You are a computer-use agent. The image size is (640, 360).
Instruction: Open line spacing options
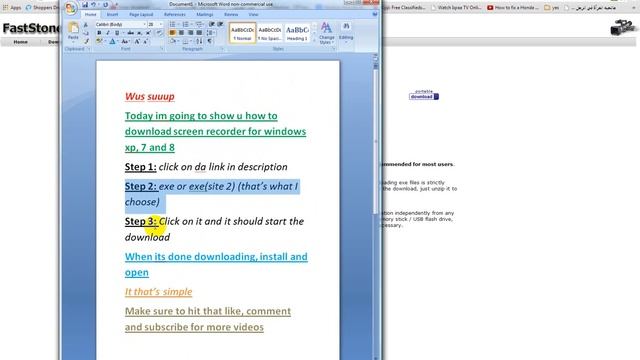coord(211,33)
